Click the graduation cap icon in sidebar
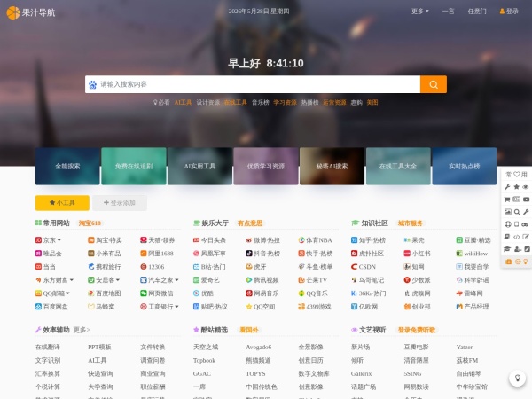Viewport: 532px width, 399px height. [507, 249]
